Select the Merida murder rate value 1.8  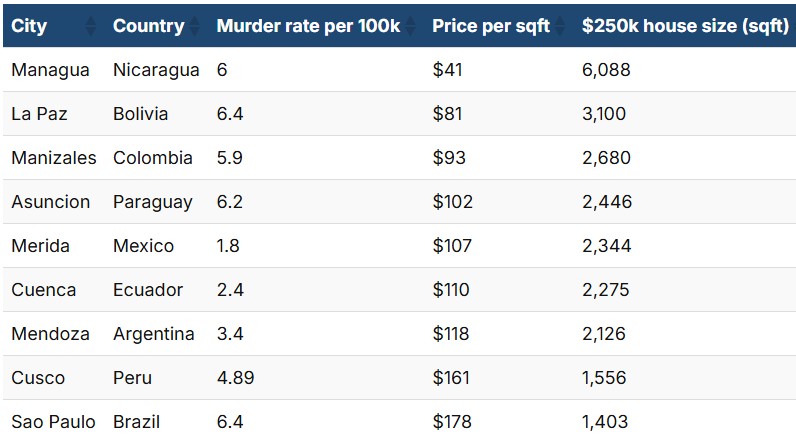click(x=228, y=246)
